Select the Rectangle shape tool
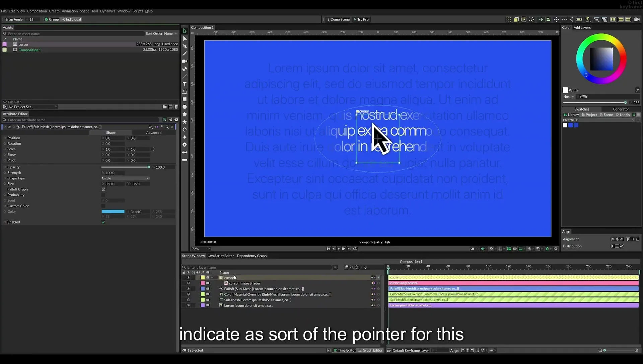Viewport: 643px width, 364px height. pos(185,99)
